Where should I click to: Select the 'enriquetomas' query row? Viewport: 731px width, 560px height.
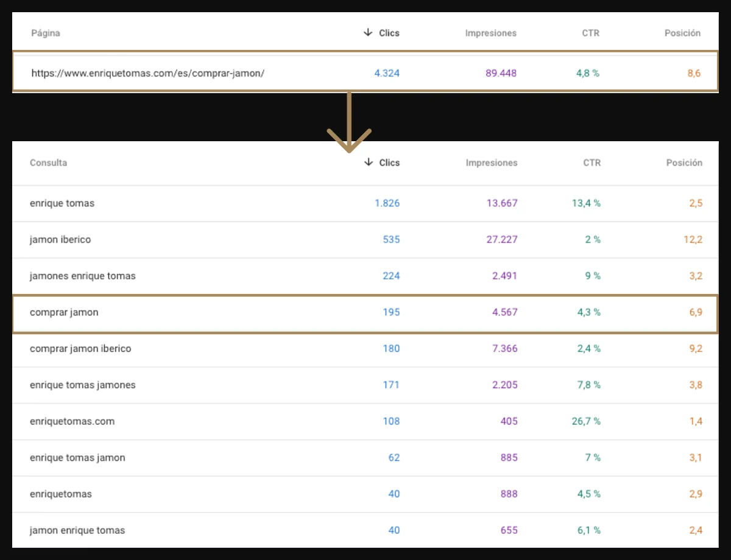coord(365,494)
